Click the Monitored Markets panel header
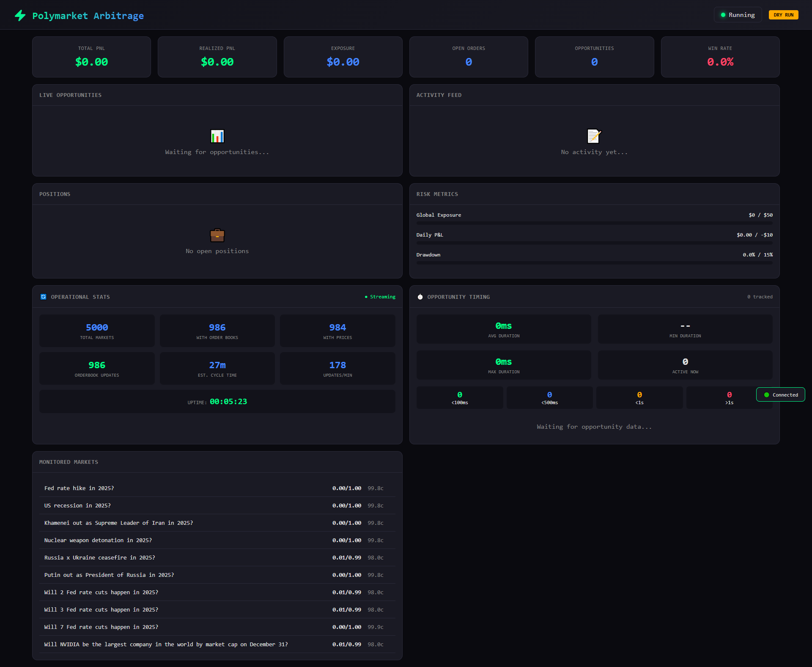This screenshot has height=667, width=812. point(217,462)
